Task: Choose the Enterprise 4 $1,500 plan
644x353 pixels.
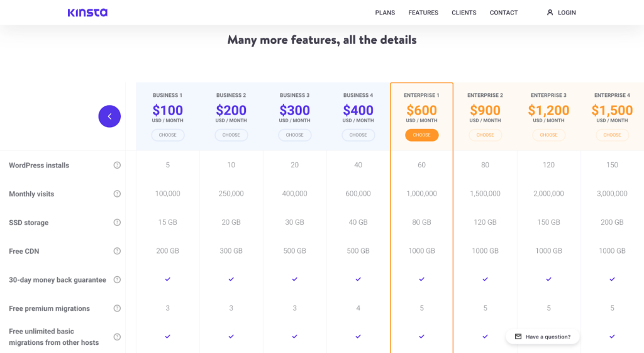Action: (x=612, y=135)
